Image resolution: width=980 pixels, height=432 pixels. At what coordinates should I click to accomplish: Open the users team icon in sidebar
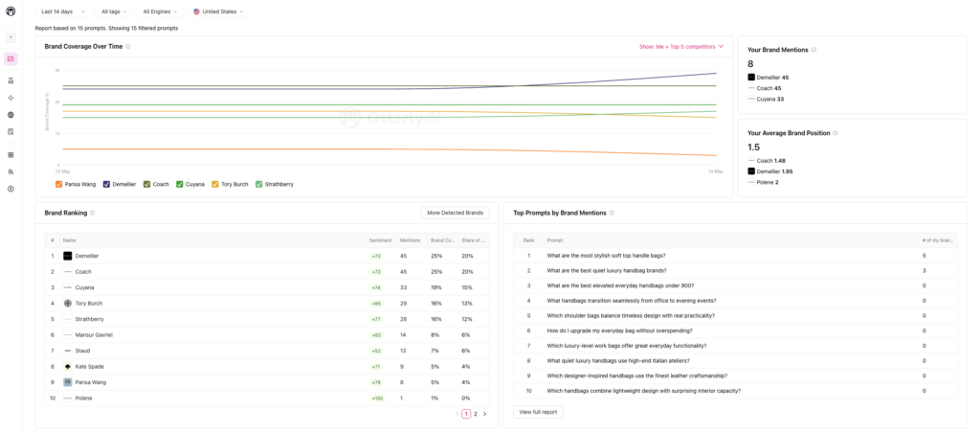pos(11,171)
